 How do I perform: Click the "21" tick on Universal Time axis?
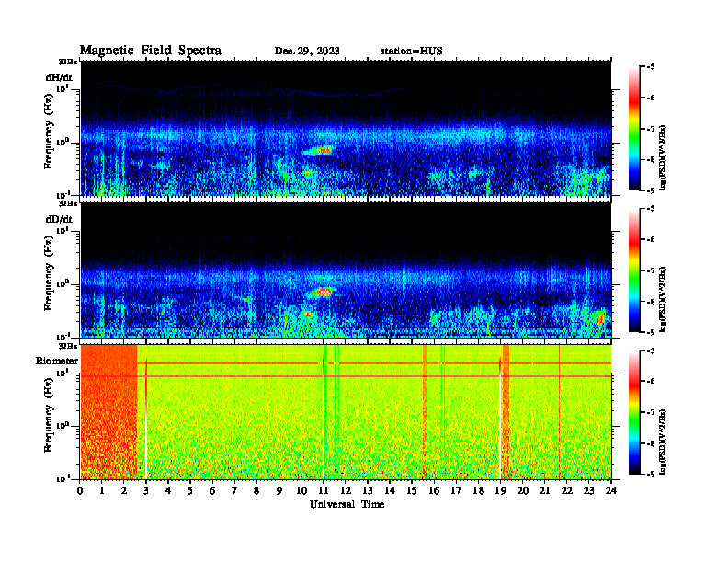tap(544, 491)
